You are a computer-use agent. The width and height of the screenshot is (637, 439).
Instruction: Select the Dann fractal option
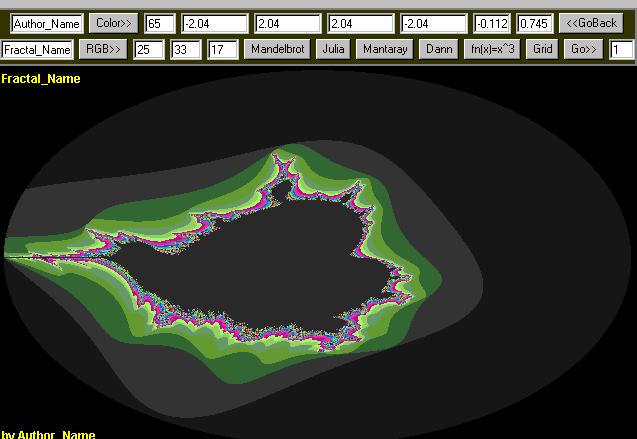[x=438, y=48]
